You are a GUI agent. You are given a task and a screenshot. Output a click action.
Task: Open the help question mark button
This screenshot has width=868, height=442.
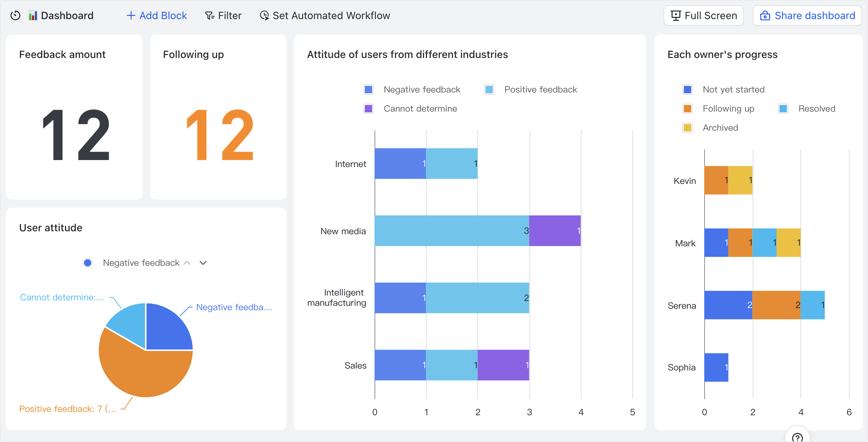point(797,437)
